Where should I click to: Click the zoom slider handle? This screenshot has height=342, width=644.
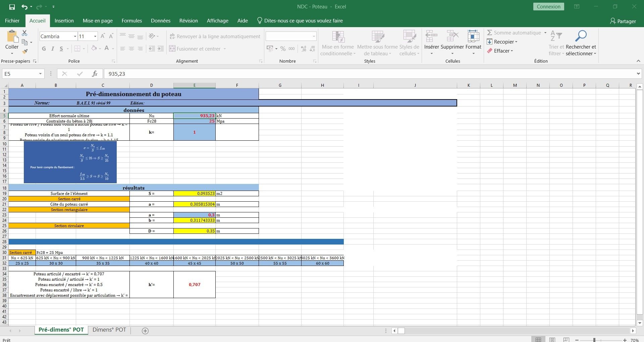[594, 340]
